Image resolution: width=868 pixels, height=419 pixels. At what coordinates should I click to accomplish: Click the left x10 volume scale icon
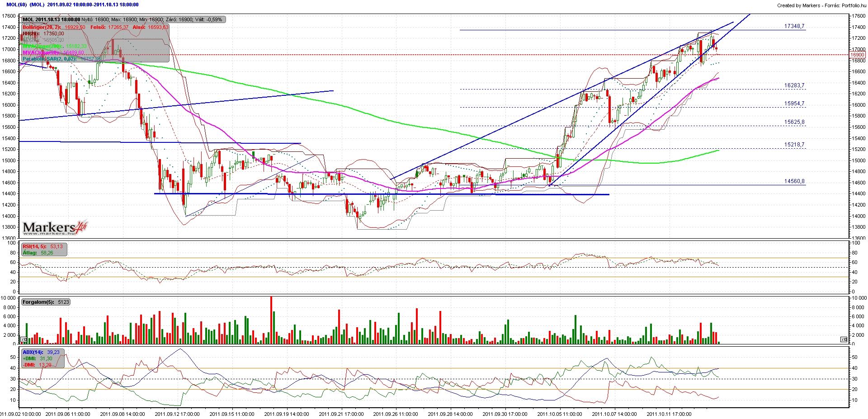coord(24,339)
